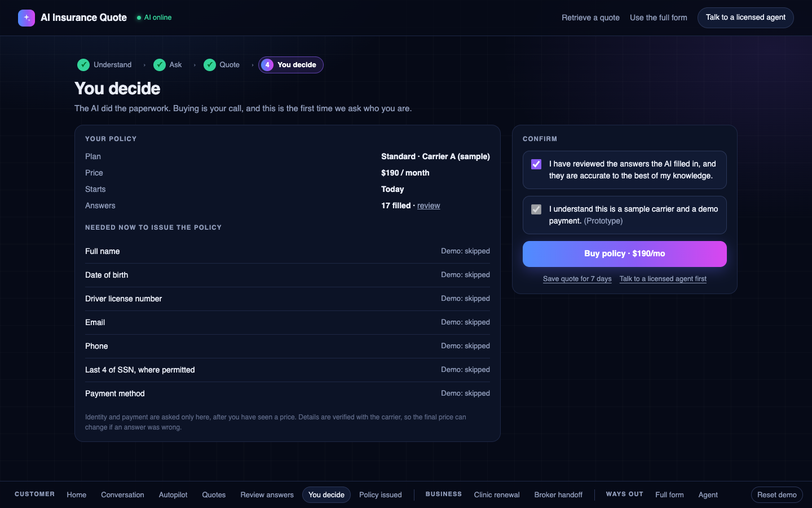Toggle the sample carrier demo payment checkbox
The width and height of the screenshot is (812, 508).
pos(536,209)
